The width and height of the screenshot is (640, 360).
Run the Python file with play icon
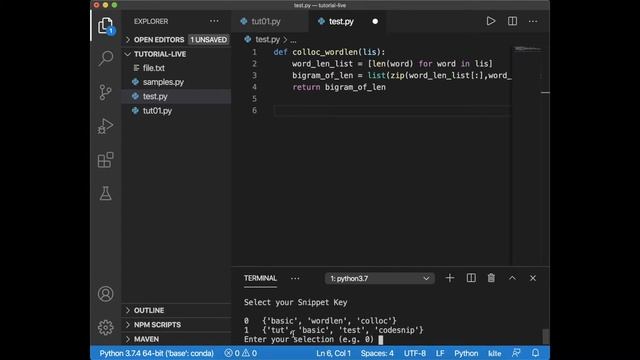[x=491, y=21]
